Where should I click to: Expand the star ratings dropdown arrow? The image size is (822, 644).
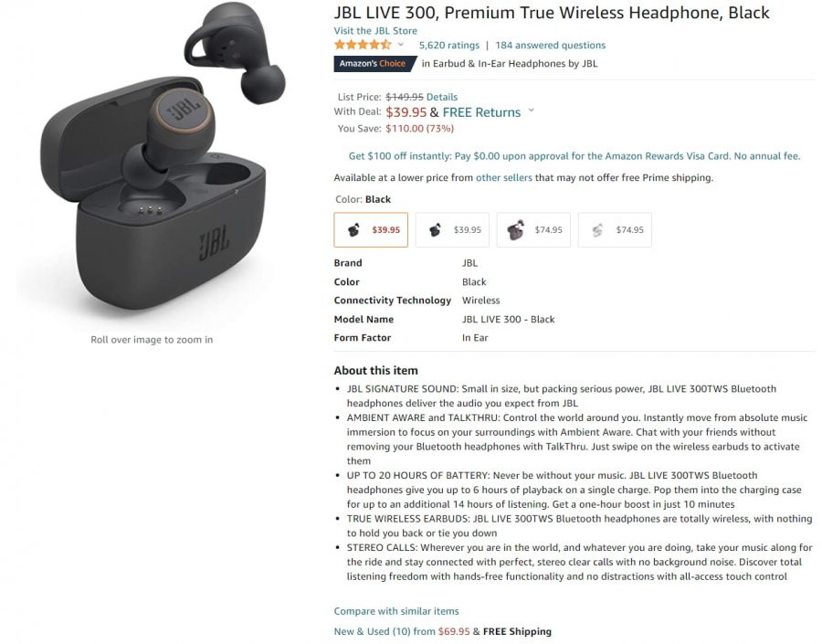(x=401, y=45)
